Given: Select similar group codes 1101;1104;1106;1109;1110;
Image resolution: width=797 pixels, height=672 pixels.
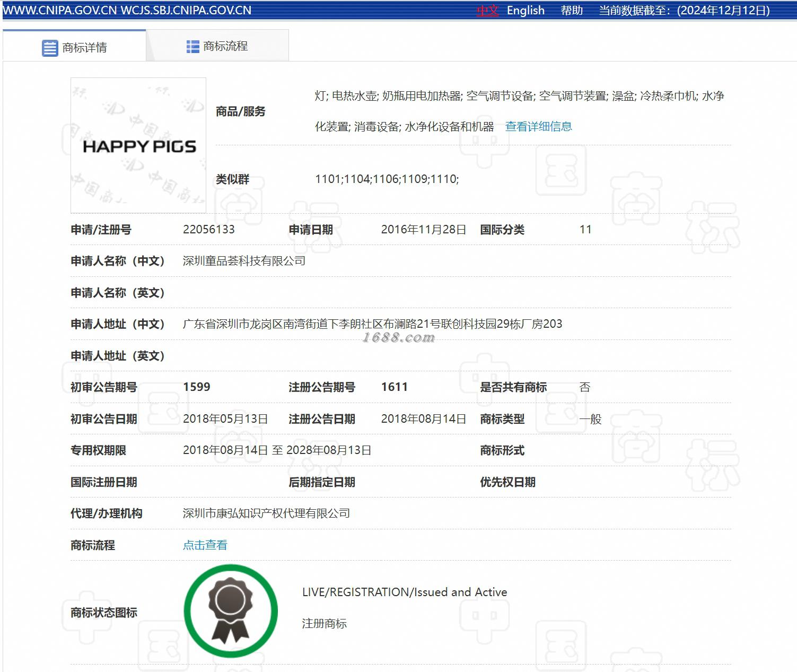Looking at the screenshot, I should 387,179.
